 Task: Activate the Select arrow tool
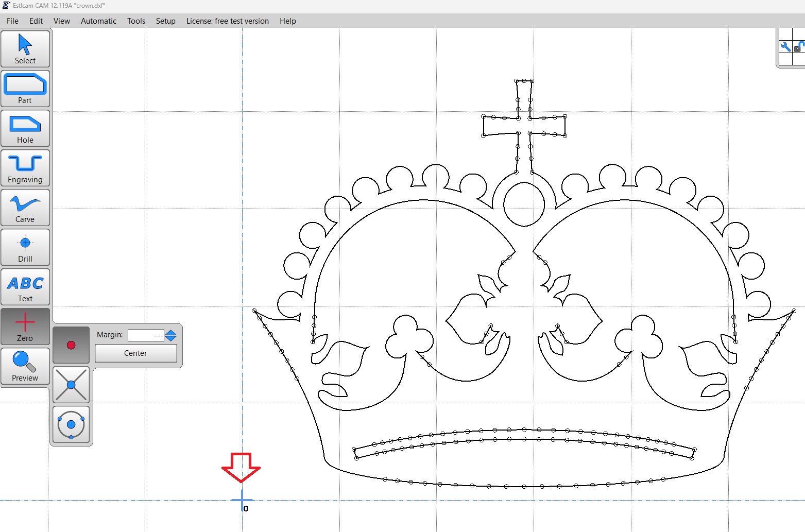[x=25, y=49]
